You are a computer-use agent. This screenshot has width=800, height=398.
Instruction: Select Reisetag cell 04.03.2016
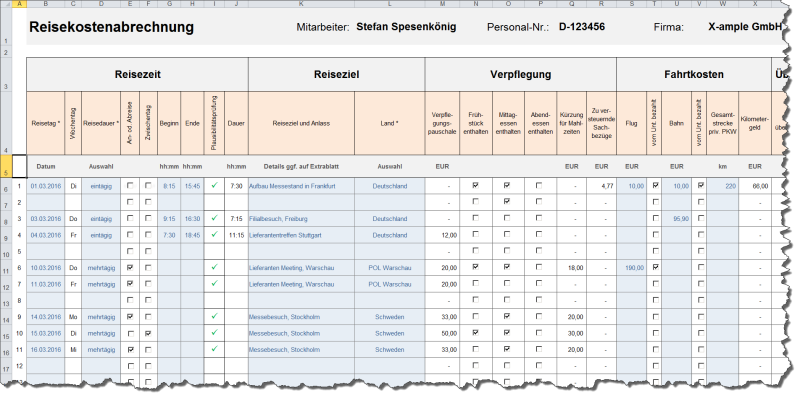(x=45, y=235)
